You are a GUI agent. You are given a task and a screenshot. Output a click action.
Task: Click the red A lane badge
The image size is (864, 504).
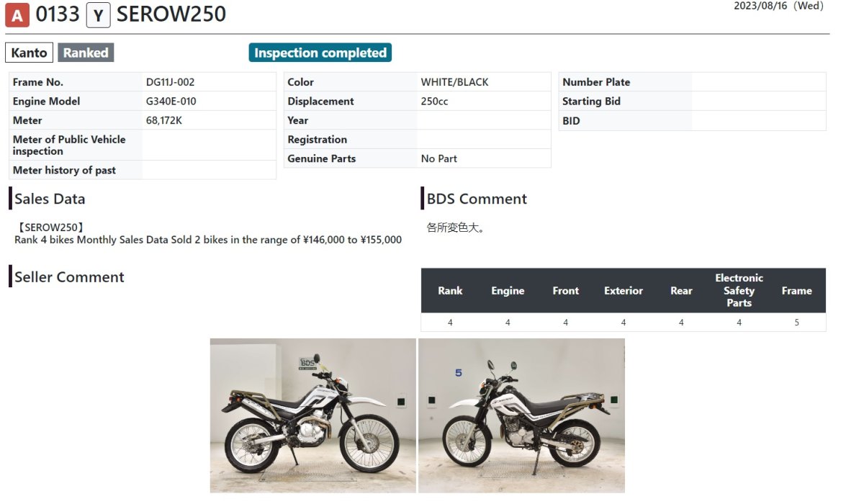point(17,15)
